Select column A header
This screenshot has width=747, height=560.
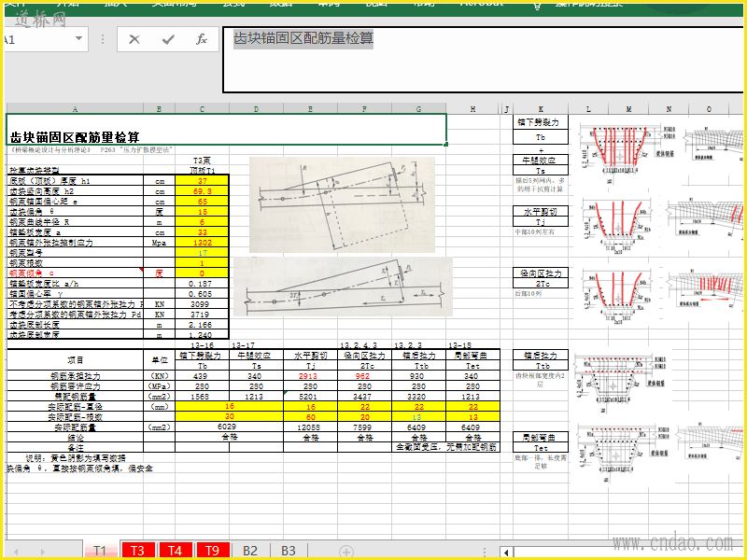[x=75, y=109]
